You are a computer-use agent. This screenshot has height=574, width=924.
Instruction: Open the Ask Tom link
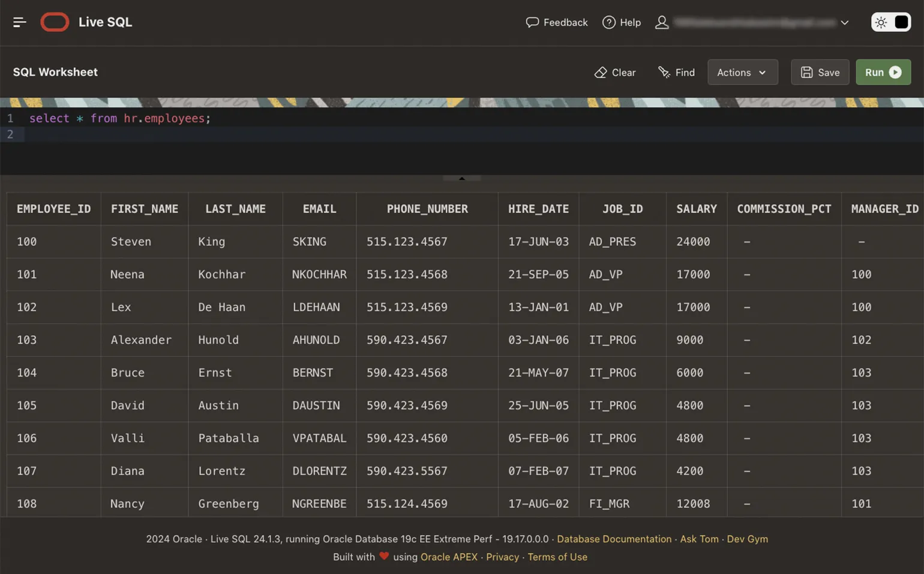[699, 539]
